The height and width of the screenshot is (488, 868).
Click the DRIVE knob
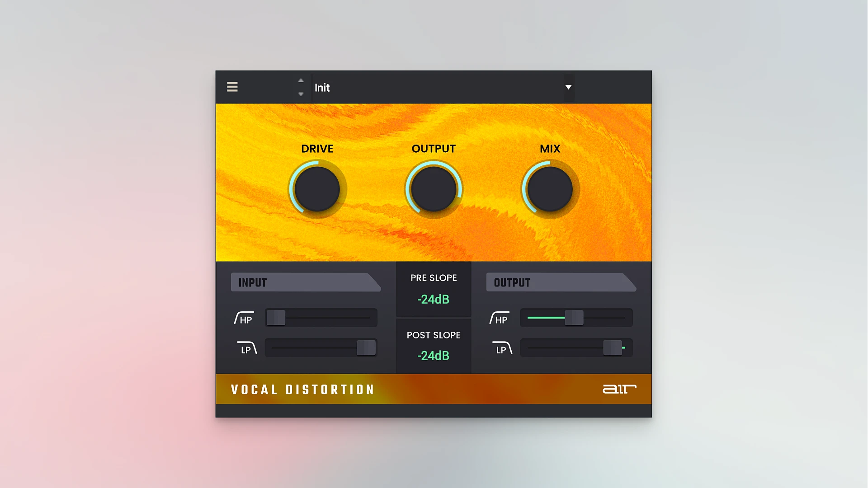(317, 189)
